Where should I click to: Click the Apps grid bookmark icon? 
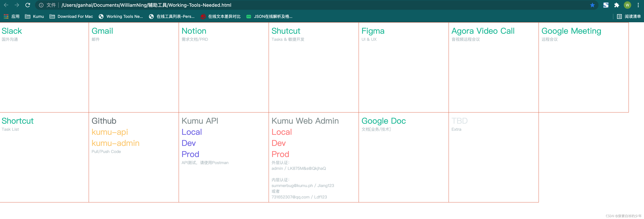click(6, 17)
